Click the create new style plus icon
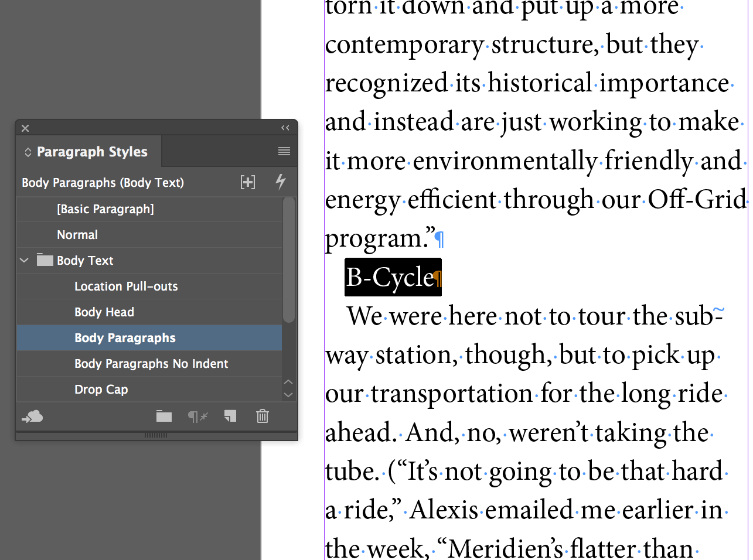The image size is (753, 560). click(248, 182)
